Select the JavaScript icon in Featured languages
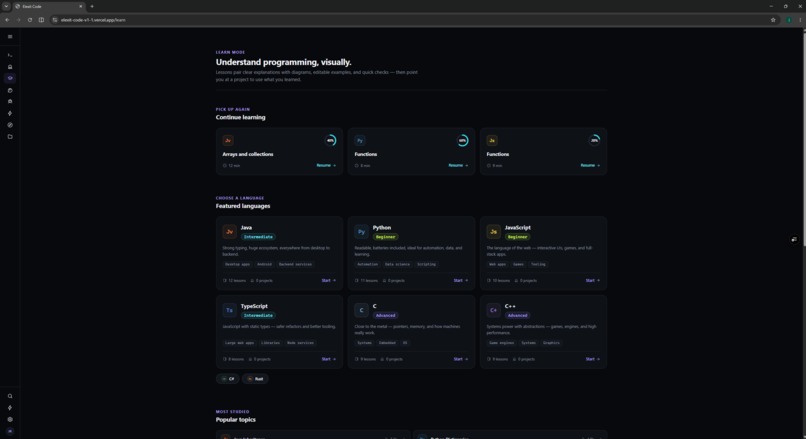The height and width of the screenshot is (439, 806). [x=493, y=231]
